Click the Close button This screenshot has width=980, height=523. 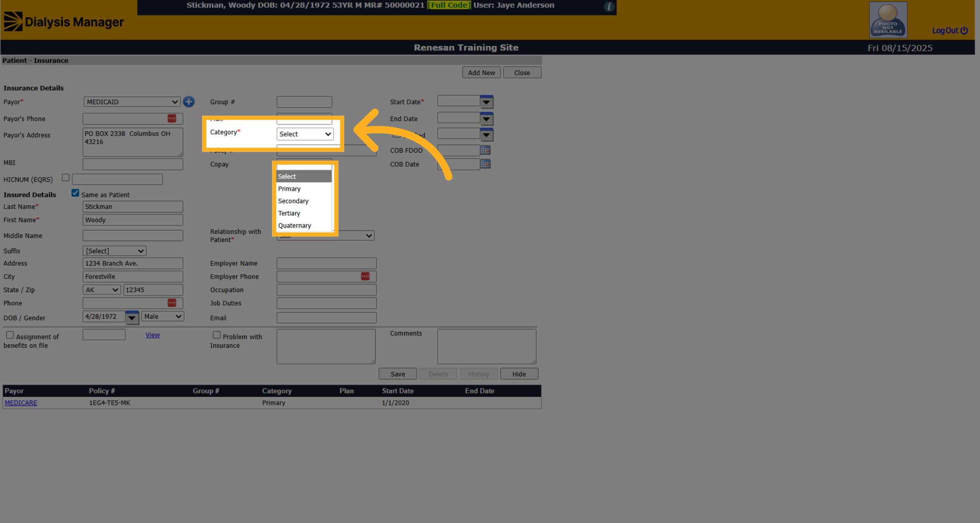tap(522, 72)
